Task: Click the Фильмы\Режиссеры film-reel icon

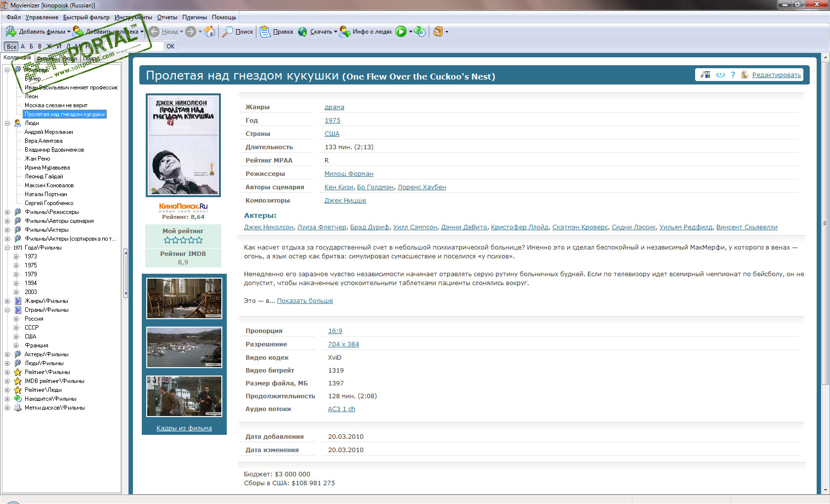Action: [x=18, y=212]
